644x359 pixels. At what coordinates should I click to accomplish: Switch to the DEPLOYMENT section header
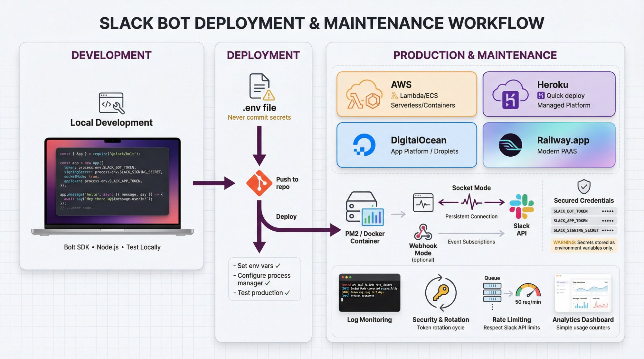point(263,55)
